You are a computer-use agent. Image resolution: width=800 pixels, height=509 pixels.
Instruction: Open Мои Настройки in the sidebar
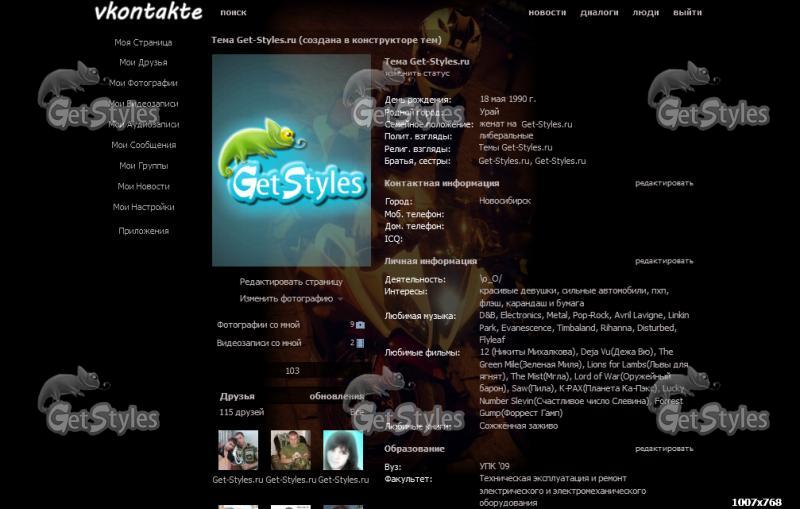(143, 207)
